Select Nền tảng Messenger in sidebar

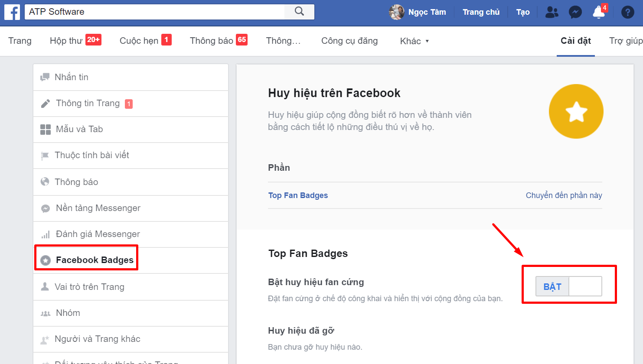(98, 208)
